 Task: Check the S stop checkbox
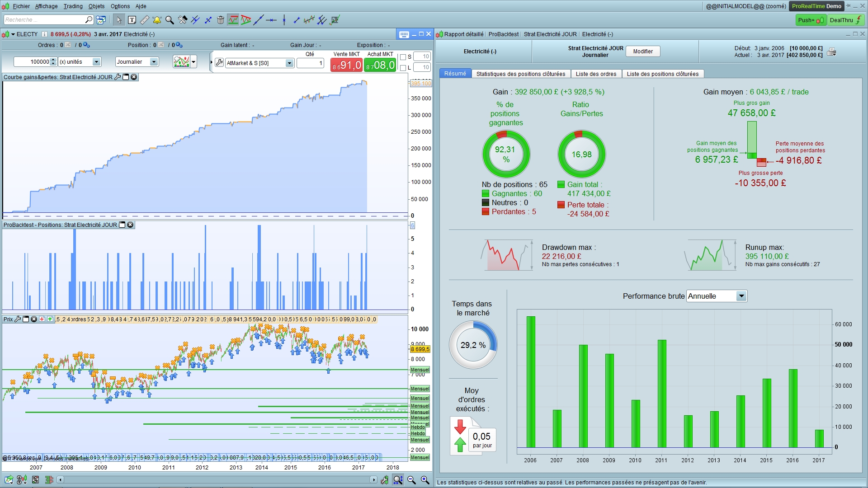(x=403, y=57)
